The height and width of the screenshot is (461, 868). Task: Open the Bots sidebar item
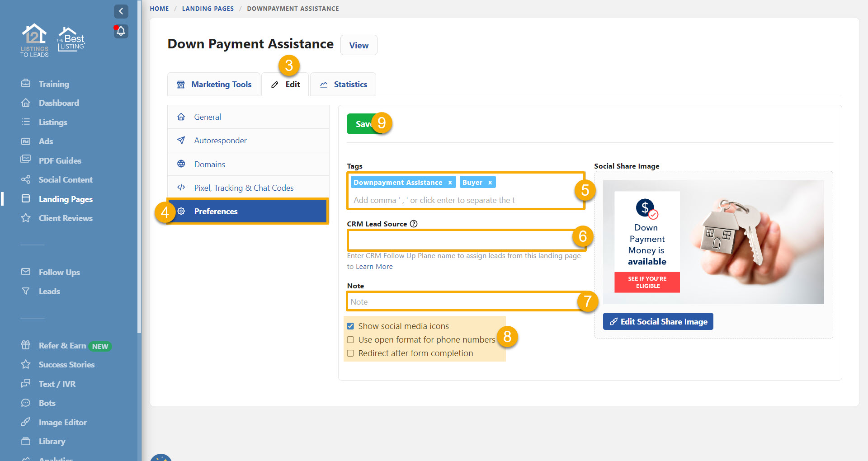(47, 403)
